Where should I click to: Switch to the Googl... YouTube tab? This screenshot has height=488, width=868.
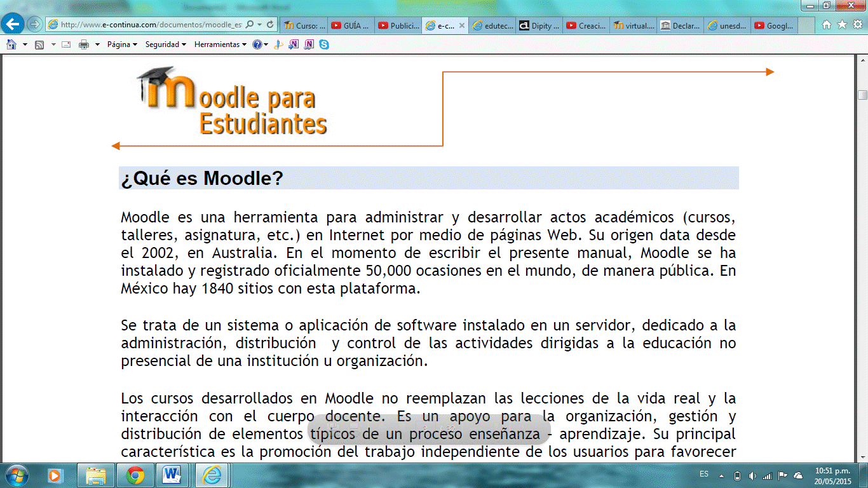(x=774, y=26)
